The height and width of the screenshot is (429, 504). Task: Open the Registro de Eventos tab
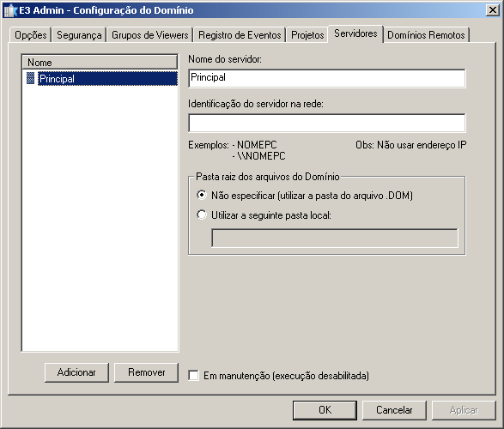(240, 34)
